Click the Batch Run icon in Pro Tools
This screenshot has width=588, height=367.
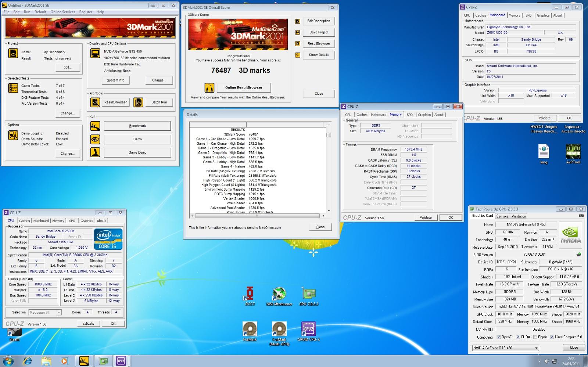[138, 102]
